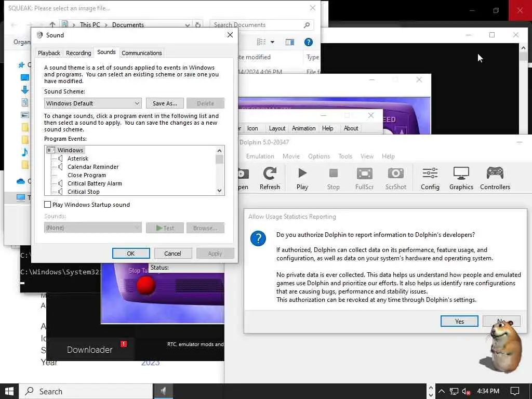The width and height of the screenshot is (532, 399).
Task: Click the Downloads arrow icon in sidebar
Action: (x=25, y=90)
